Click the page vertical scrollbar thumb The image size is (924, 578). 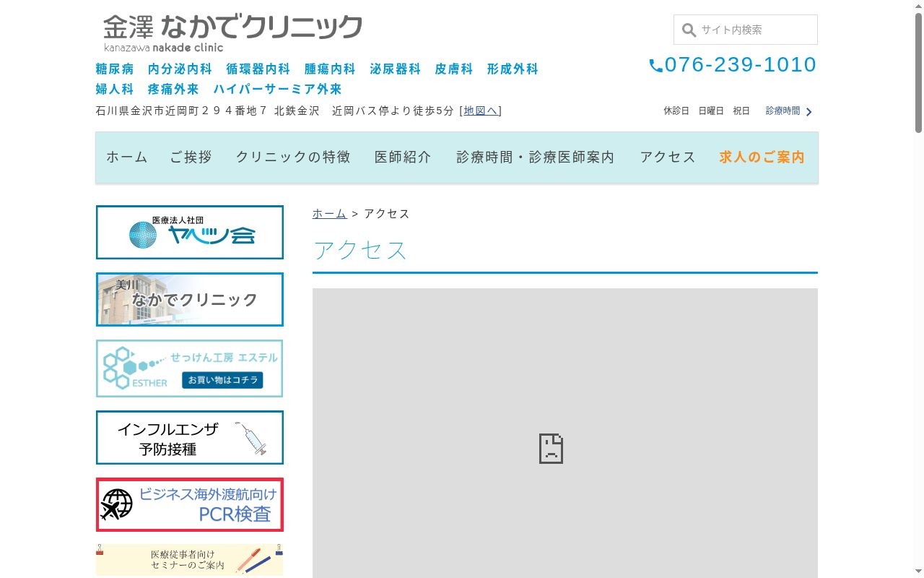point(918,72)
